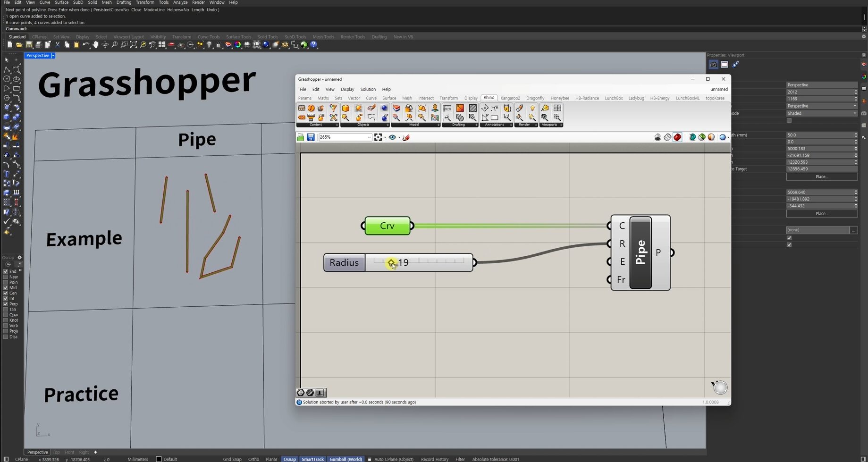The height and width of the screenshot is (462, 868).
Task: Open the Shaded display mode dropdown
Action: point(821,113)
